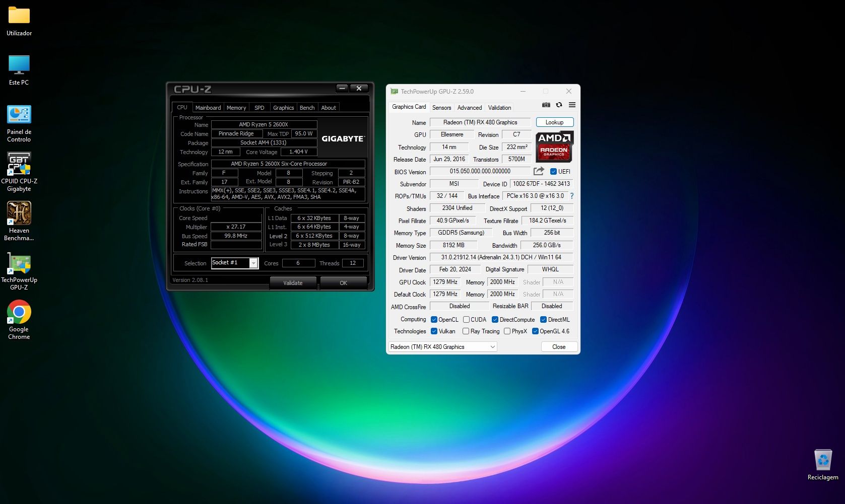Toggle the DirectCompute checkbox
The height and width of the screenshot is (504, 845).
[495, 319]
